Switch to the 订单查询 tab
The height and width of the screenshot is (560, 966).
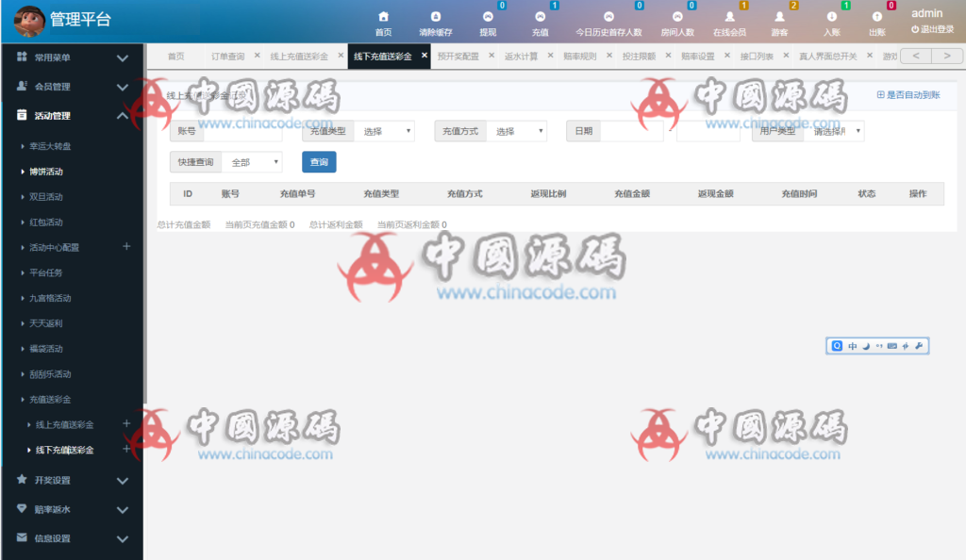[228, 56]
